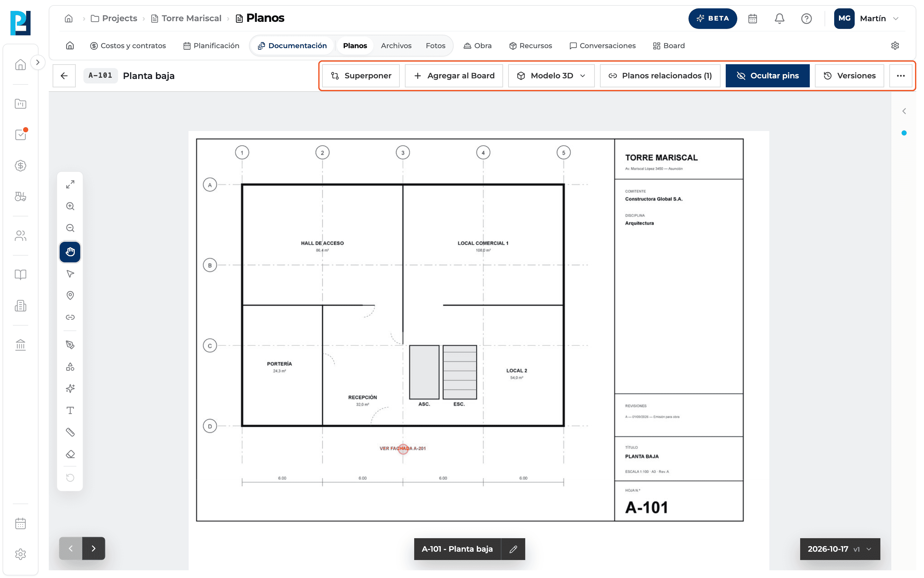Click the BETA button

click(713, 18)
